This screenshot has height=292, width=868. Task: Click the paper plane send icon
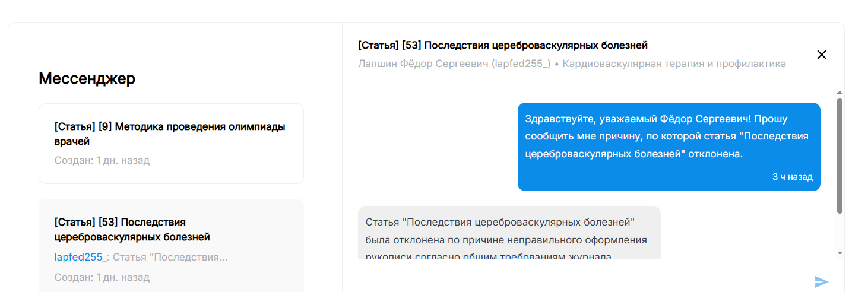point(822,282)
